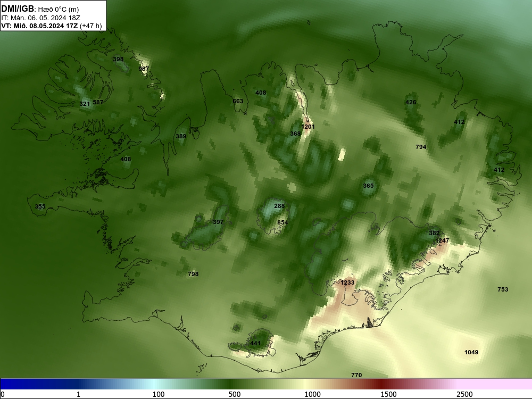Click the 368 value label
Screen dimensions: 532x399
[x=295, y=134]
